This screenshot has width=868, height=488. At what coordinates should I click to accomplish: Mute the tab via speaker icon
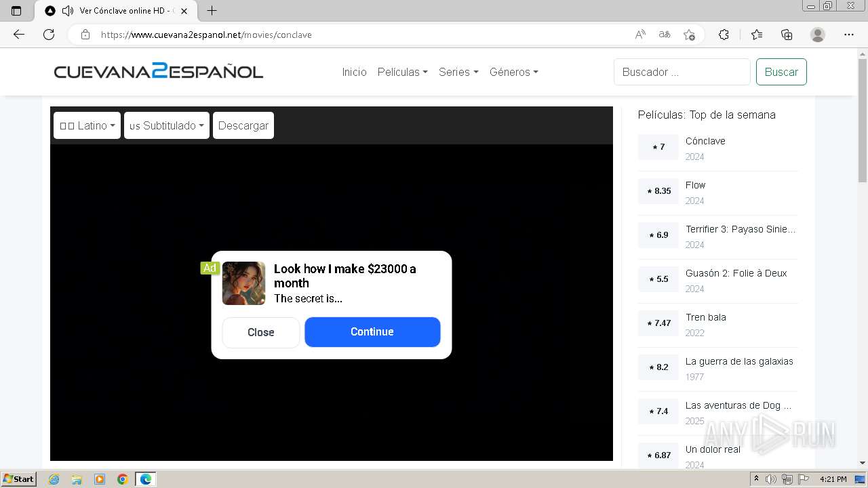67,11
